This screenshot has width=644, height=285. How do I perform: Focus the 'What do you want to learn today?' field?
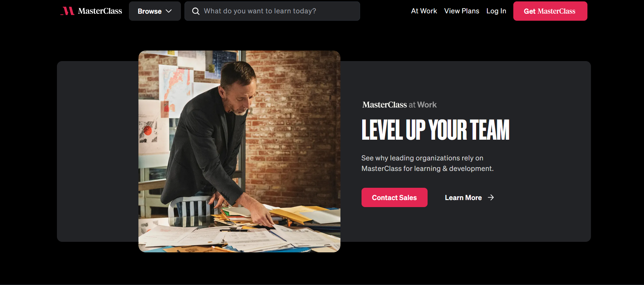272,11
